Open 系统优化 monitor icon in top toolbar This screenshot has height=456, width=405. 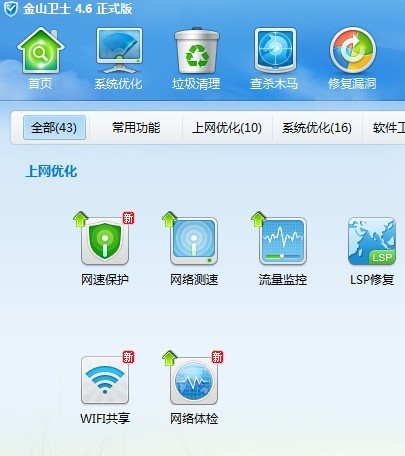tap(119, 51)
